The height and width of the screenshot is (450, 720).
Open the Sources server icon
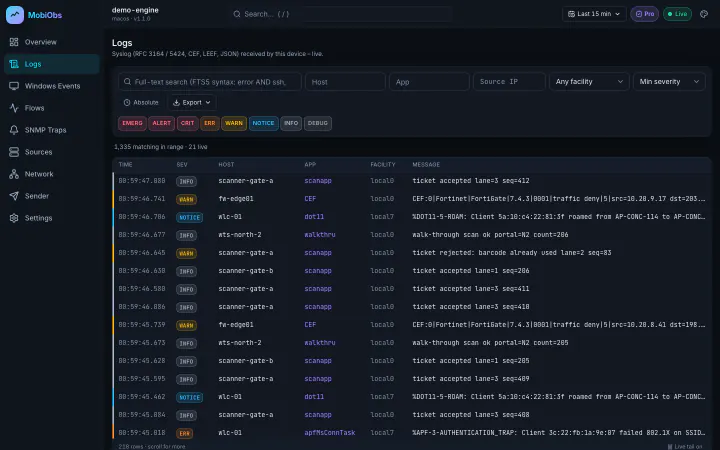coord(14,152)
